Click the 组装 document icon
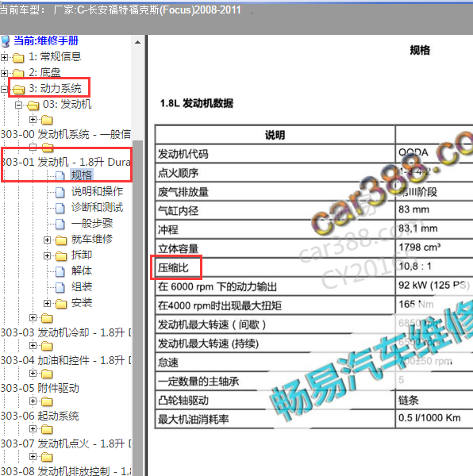The height and width of the screenshot is (476, 473). point(60,287)
